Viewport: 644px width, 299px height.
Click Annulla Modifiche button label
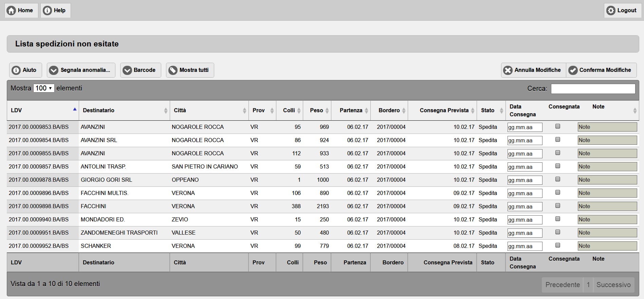click(538, 70)
